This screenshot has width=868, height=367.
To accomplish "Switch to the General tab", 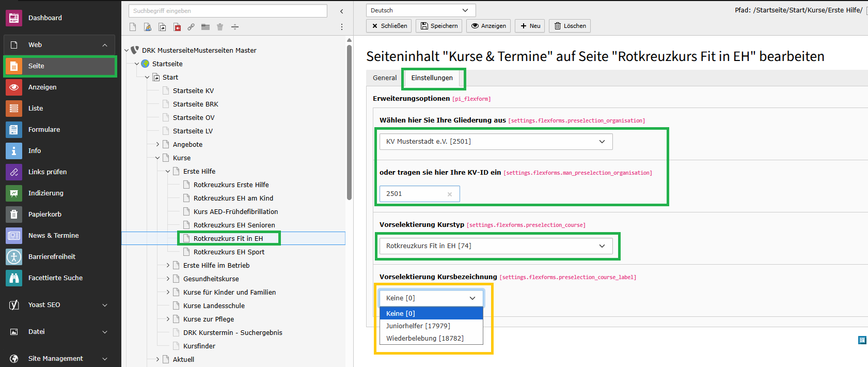I will tap(385, 78).
